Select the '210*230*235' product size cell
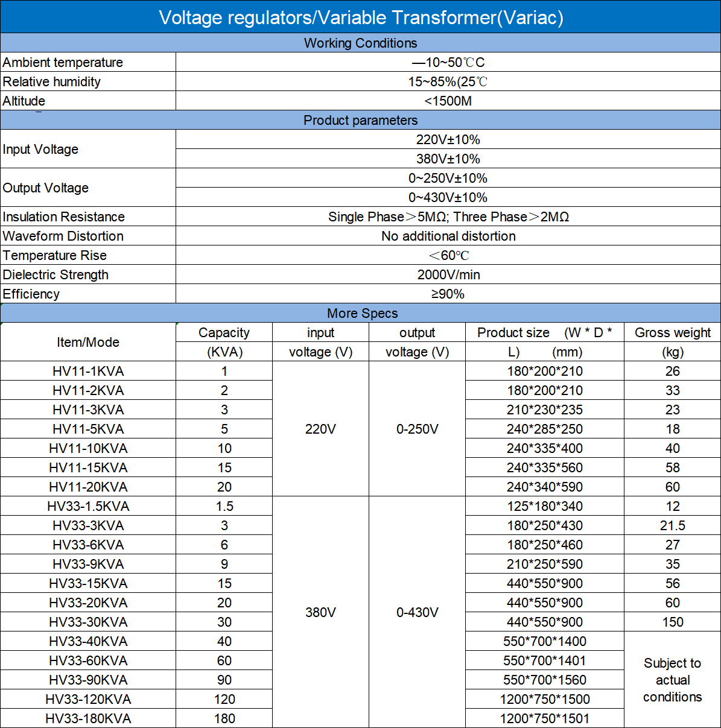 coord(544,410)
